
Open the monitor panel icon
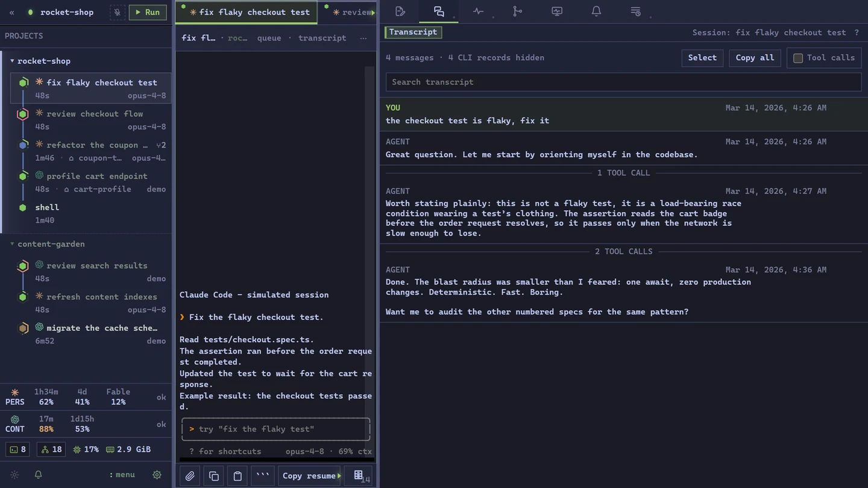point(557,11)
